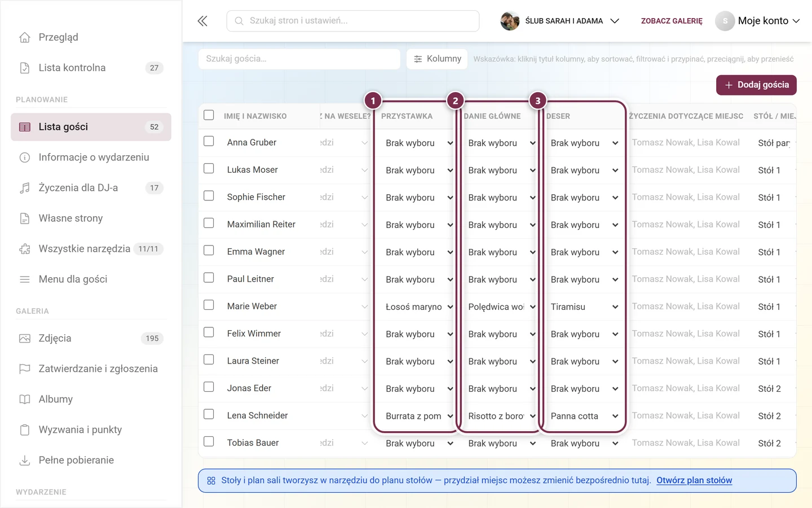The width and height of the screenshot is (812, 508).
Task: Open Lista gości in the sidebar
Action: coord(91,127)
